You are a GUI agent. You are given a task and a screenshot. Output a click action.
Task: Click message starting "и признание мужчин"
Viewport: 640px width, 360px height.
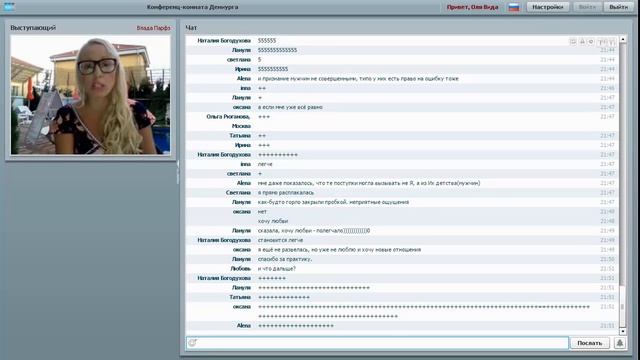pyautogui.click(x=358, y=79)
